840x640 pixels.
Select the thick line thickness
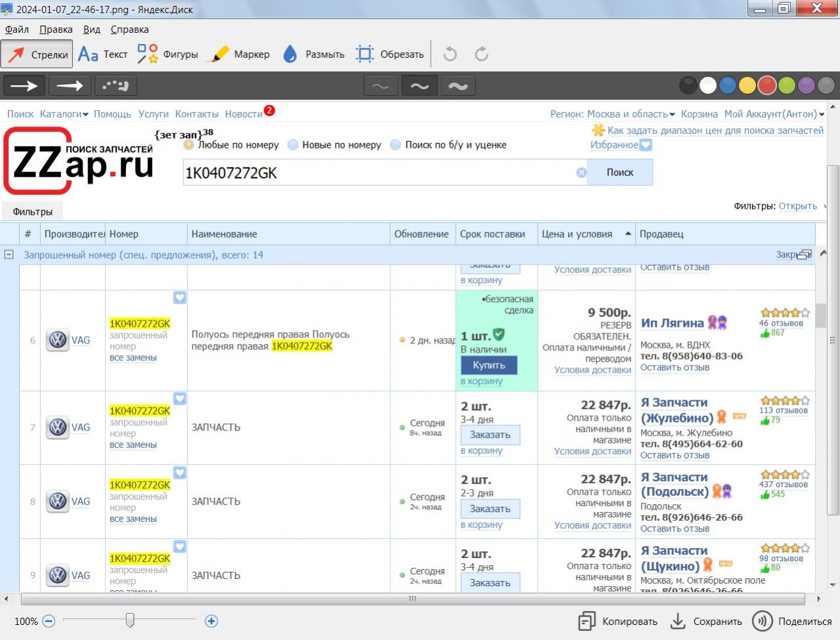(x=458, y=85)
